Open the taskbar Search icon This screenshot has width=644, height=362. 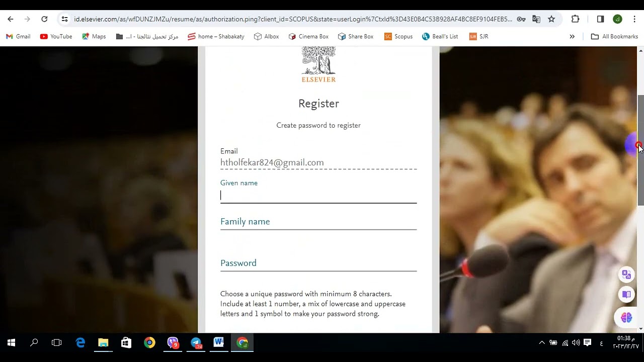point(34,343)
